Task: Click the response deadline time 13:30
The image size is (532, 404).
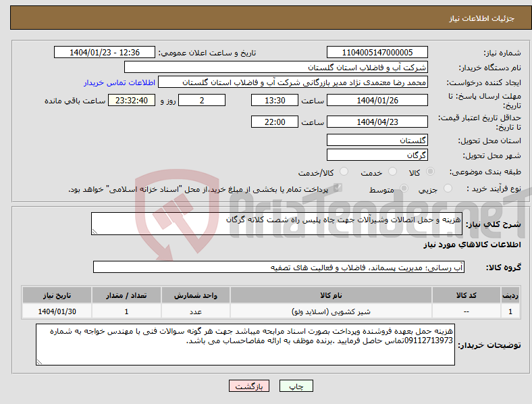Action: coord(275,101)
